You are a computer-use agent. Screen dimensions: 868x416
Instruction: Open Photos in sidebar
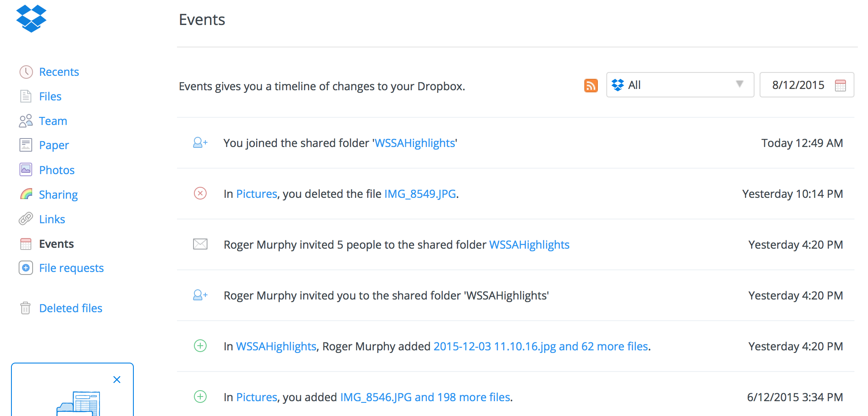(57, 170)
